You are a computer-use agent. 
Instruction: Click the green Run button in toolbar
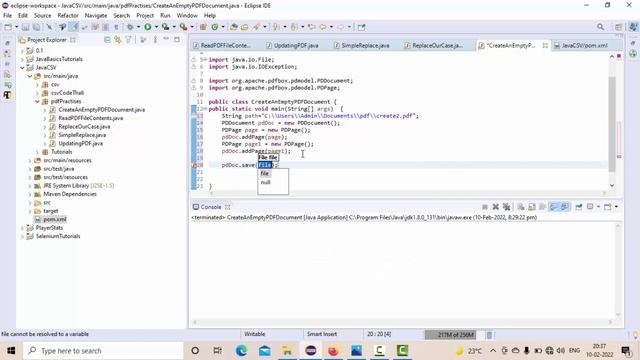click(148, 27)
